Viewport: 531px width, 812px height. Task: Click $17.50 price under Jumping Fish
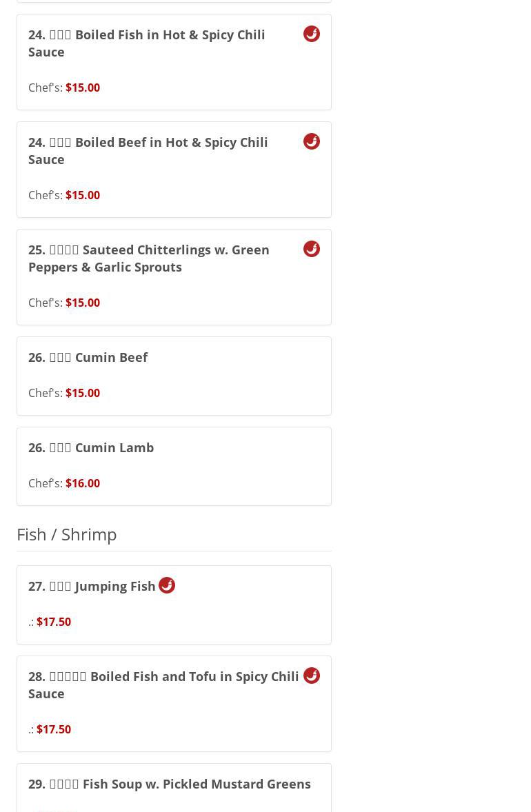pos(54,622)
